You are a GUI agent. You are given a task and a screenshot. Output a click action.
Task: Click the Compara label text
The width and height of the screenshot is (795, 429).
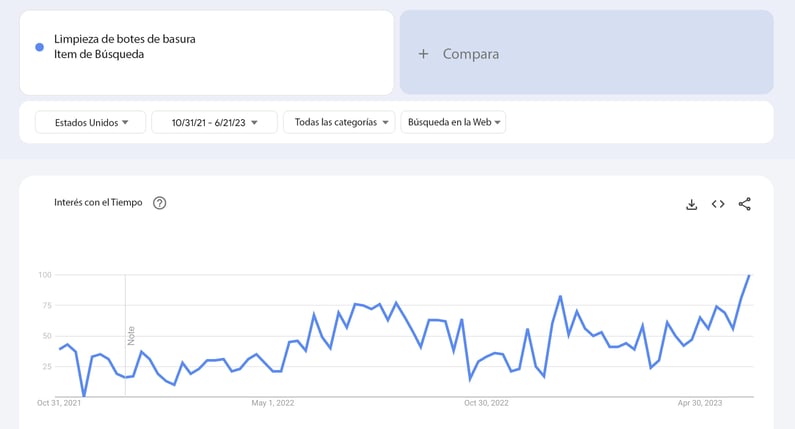click(x=471, y=54)
